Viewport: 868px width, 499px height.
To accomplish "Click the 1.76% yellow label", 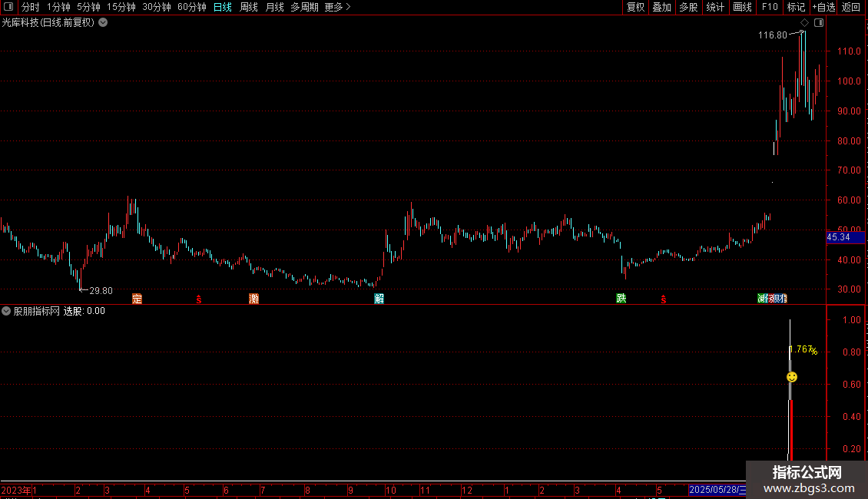I will pyautogui.click(x=803, y=349).
